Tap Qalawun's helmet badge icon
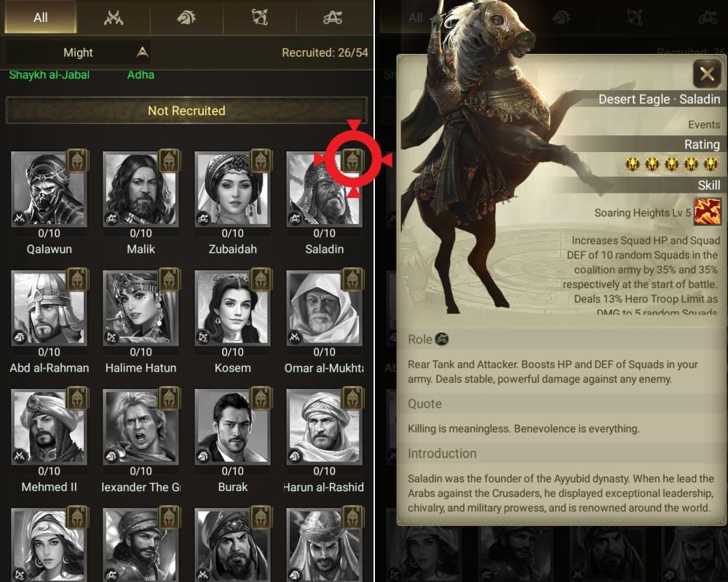The height and width of the screenshot is (582, 728). (x=78, y=161)
